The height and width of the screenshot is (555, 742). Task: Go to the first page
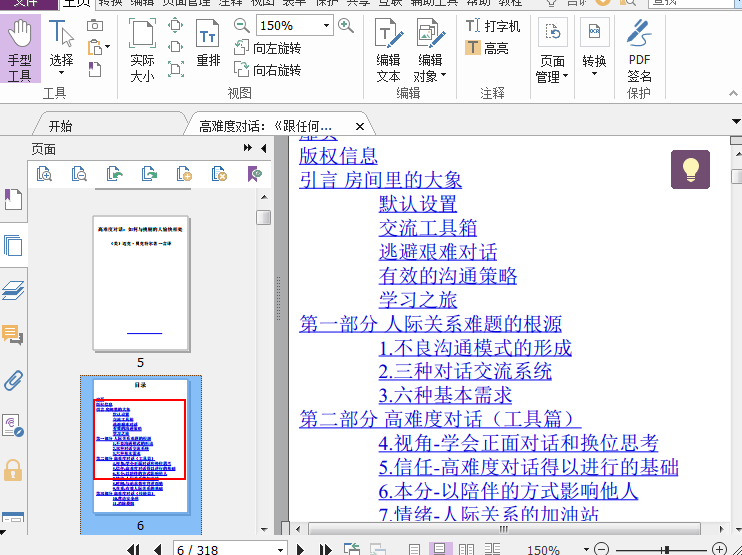(133, 549)
